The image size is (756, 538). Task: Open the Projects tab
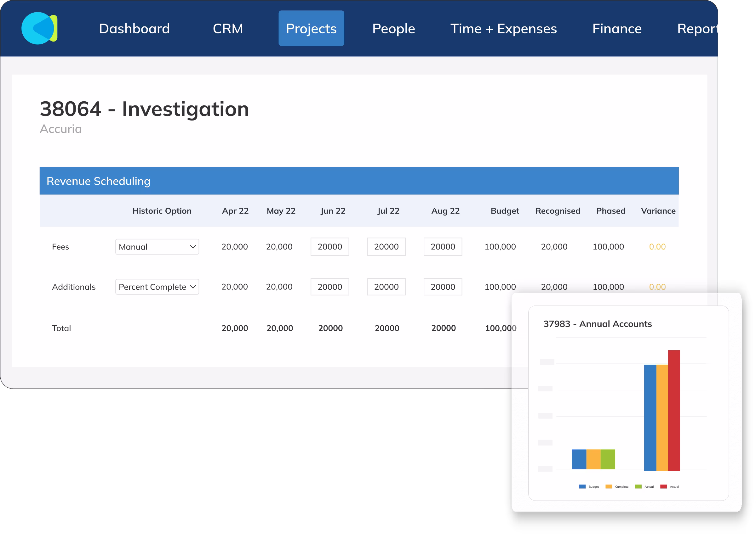pyautogui.click(x=311, y=28)
